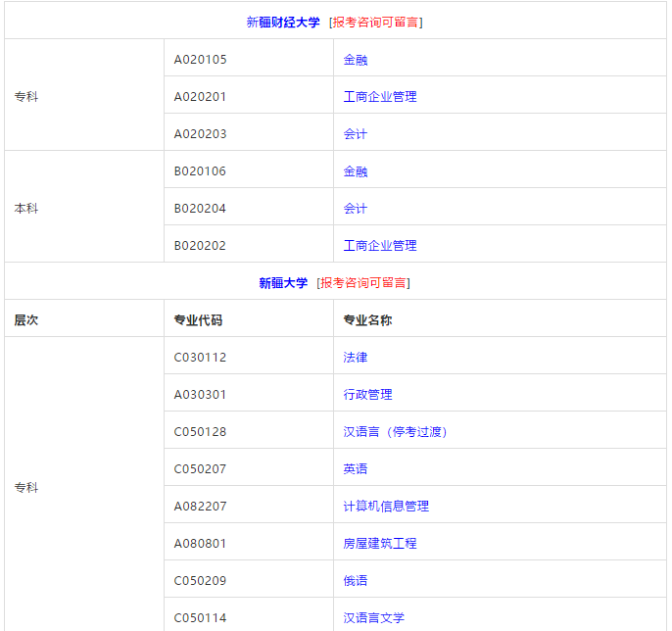Screen dimensions: 672x631
Task: Open 金融 link in A020105 row
Action: tap(356, 60)
